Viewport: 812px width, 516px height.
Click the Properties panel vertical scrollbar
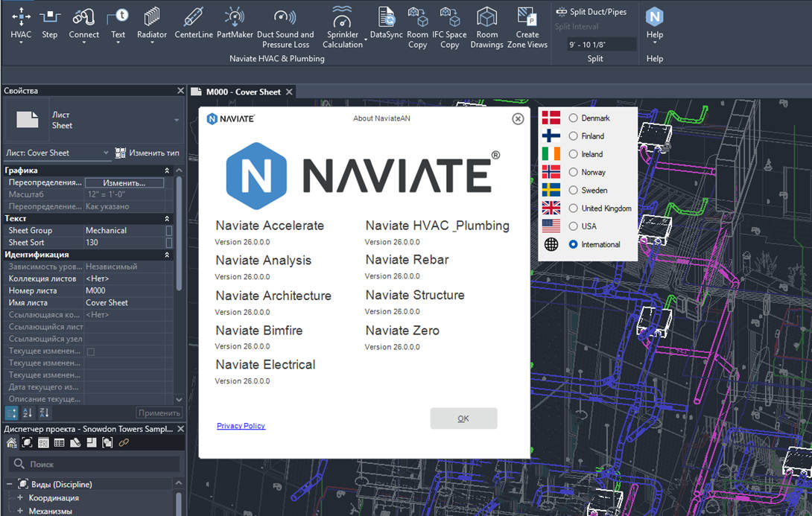click(180, 233)
